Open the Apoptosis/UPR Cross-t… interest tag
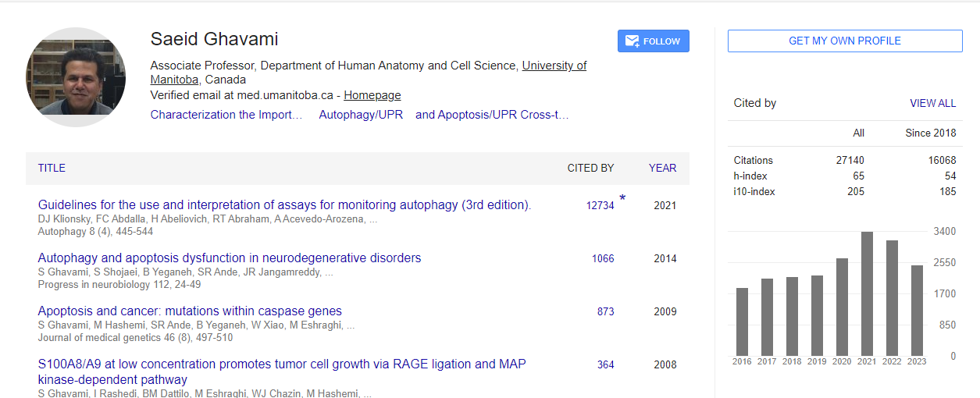Image resolution: width=980 pixels, height=398 pixels. coord(492,115)
